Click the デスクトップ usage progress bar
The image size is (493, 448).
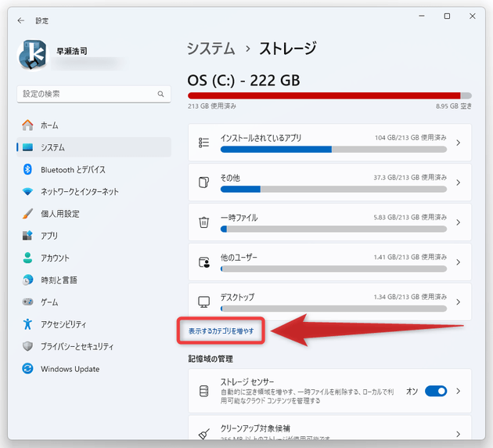coord(333,309)
